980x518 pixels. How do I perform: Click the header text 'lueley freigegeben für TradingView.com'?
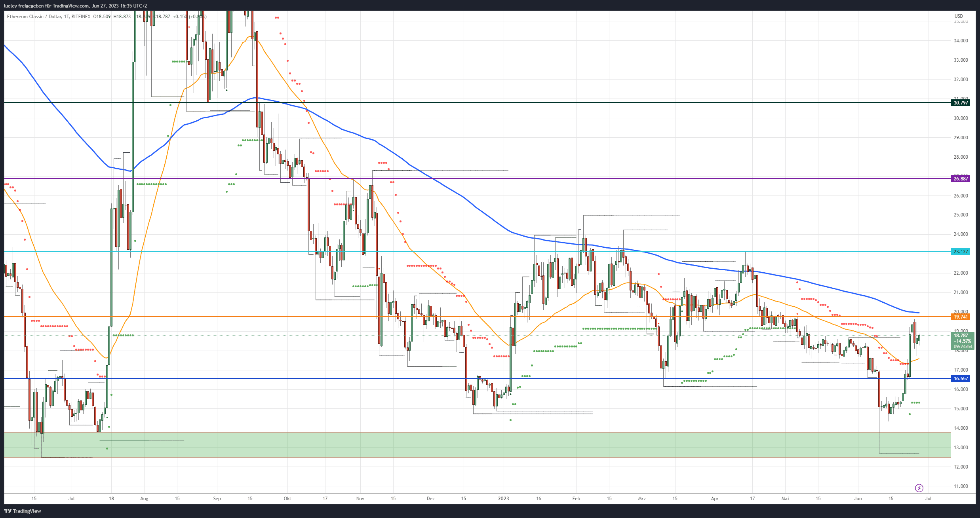47,6
